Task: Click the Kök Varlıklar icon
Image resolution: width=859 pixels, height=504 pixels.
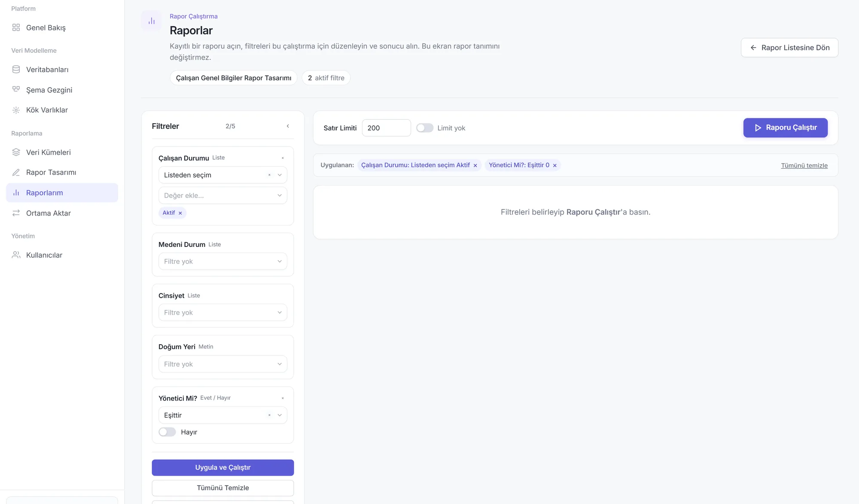Action: pyautogui.click(x=16, y=110)
